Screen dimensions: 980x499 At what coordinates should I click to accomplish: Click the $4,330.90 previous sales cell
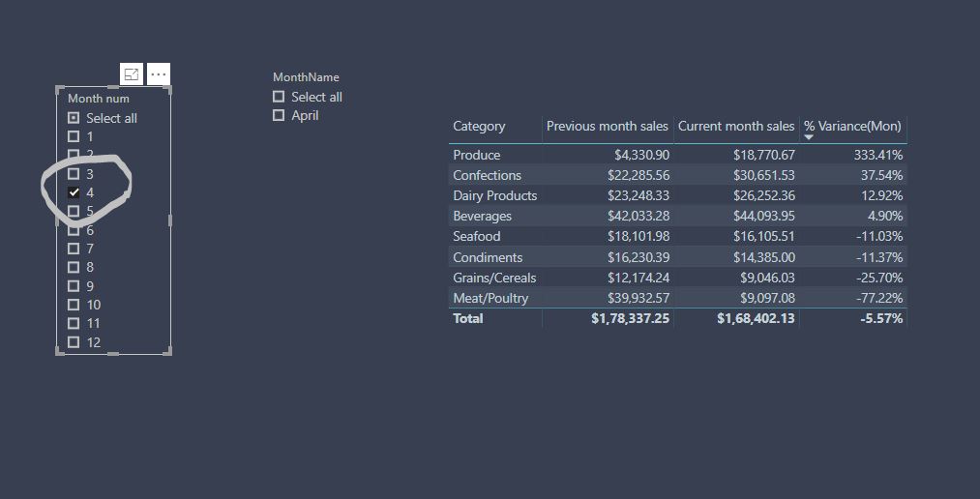[641, 155]
